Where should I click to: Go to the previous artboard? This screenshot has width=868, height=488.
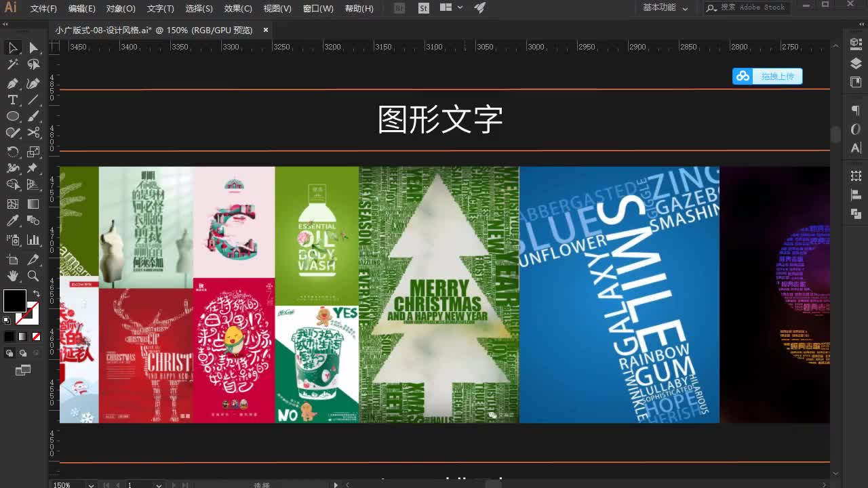click(117, 485)
